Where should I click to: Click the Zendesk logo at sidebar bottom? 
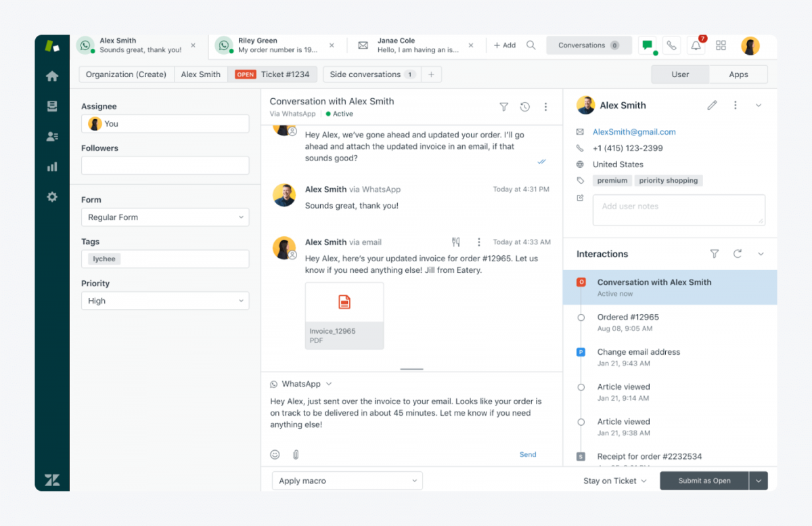point(52,480)
